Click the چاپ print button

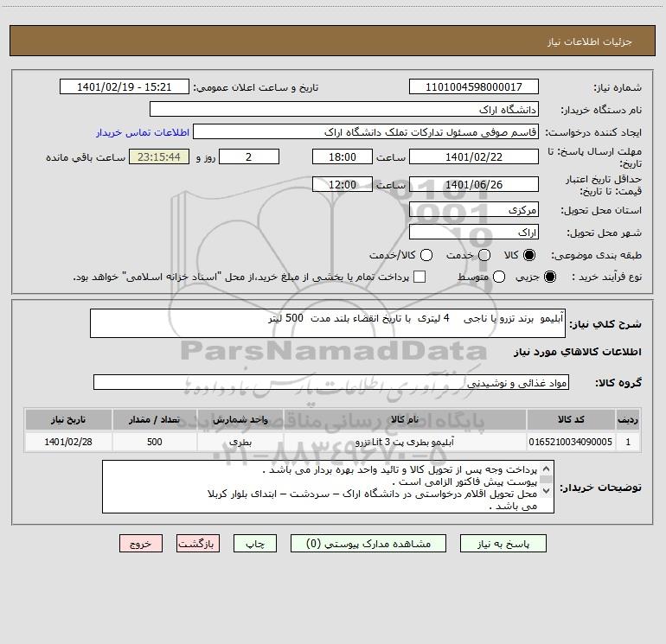tap(255, 544)
